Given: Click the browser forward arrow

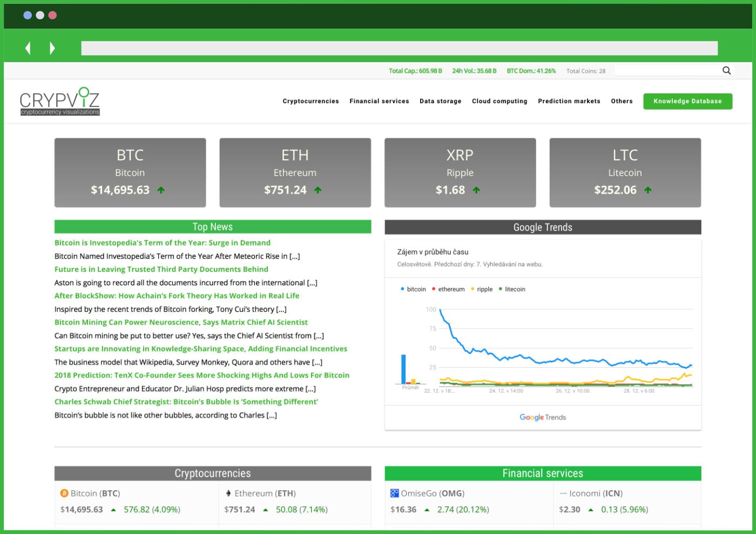Looking at the screenshot, I should (52, 49).
